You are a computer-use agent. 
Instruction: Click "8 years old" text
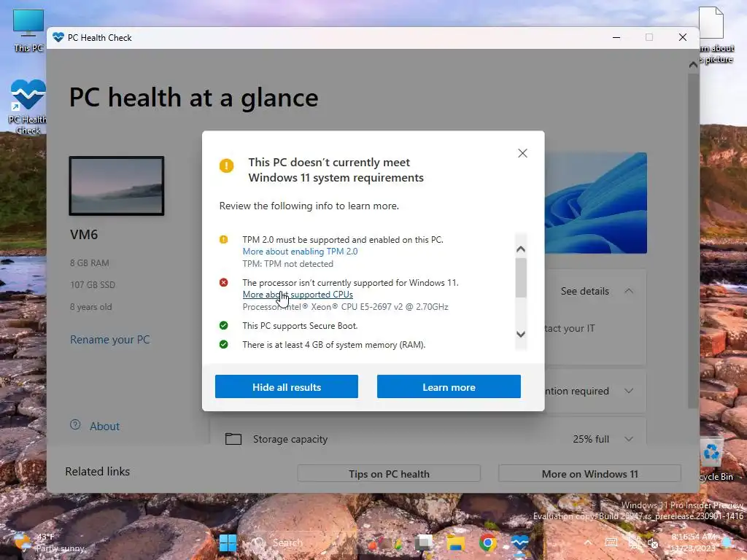coord(91,307)
